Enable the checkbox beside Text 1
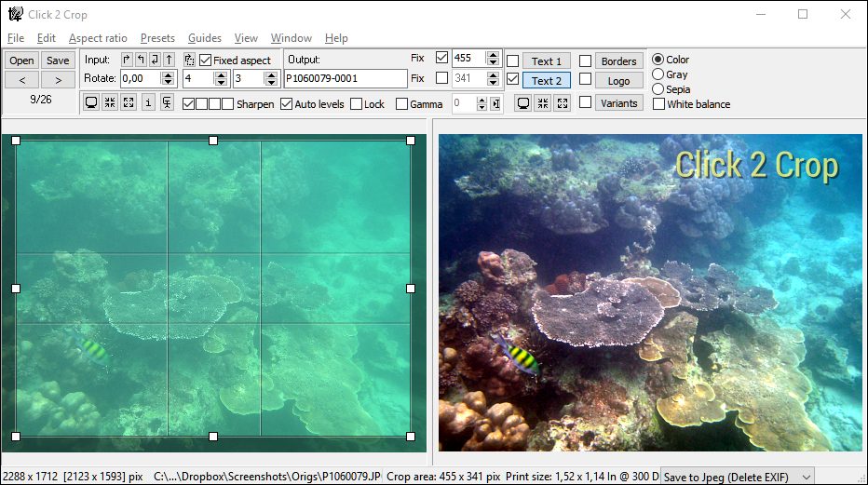868x485 pixels. coord(513,61)
